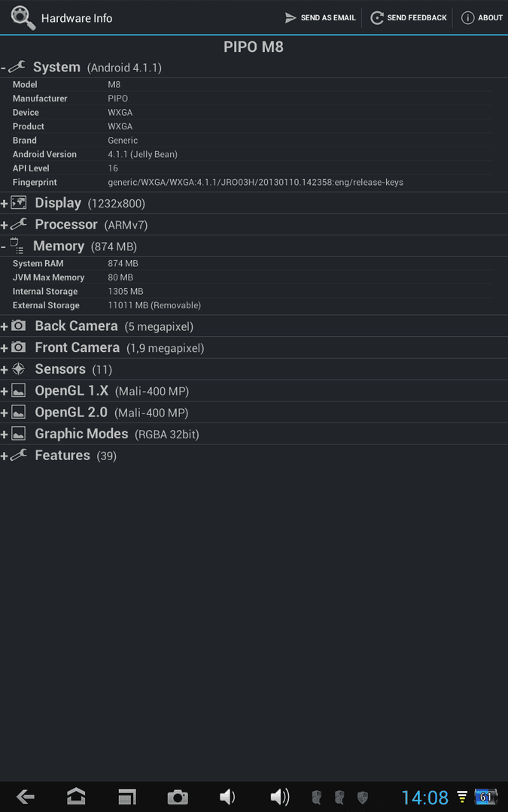Collapse the System section

[254, 68]
